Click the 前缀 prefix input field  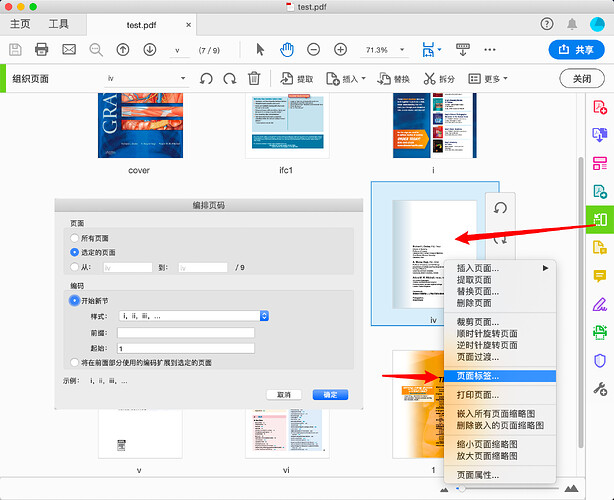tap(186, 333)
